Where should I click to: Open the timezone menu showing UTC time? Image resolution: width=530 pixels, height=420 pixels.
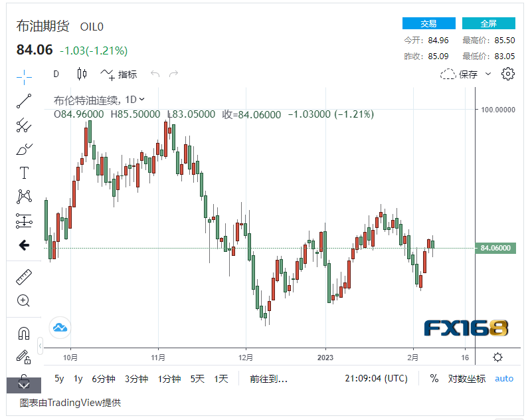tap(377, 378)
